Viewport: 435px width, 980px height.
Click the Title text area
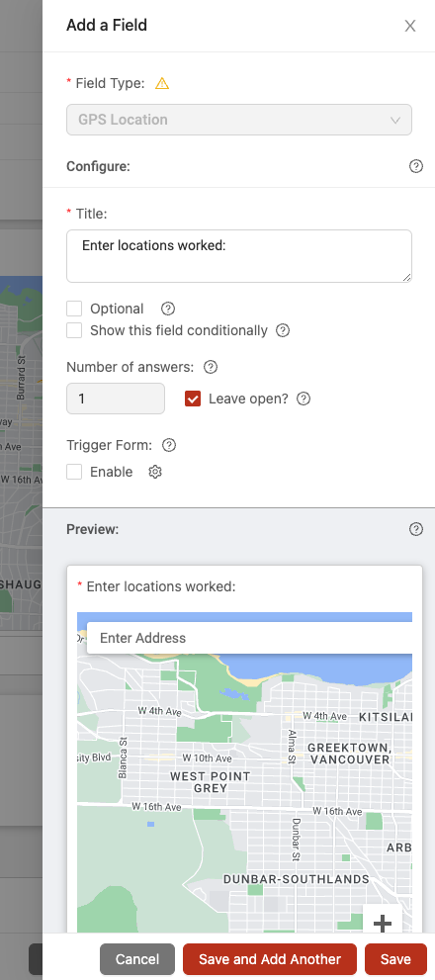point(238,256)
